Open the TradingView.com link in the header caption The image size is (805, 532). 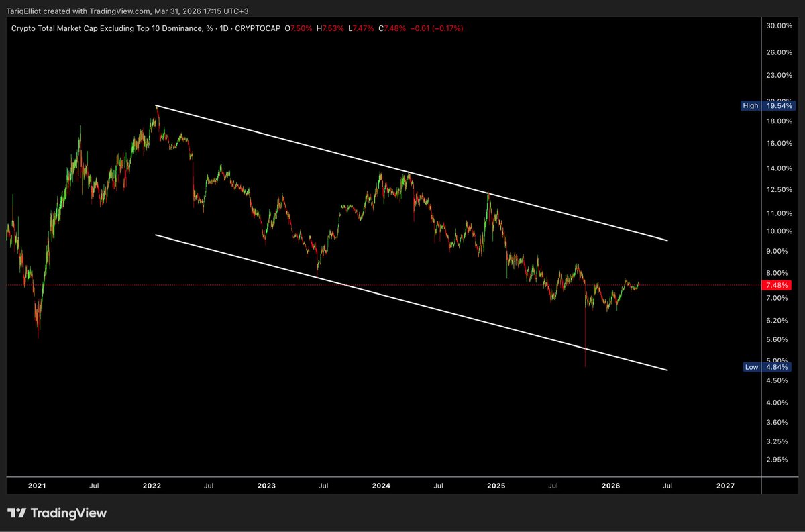click(120, 11)
